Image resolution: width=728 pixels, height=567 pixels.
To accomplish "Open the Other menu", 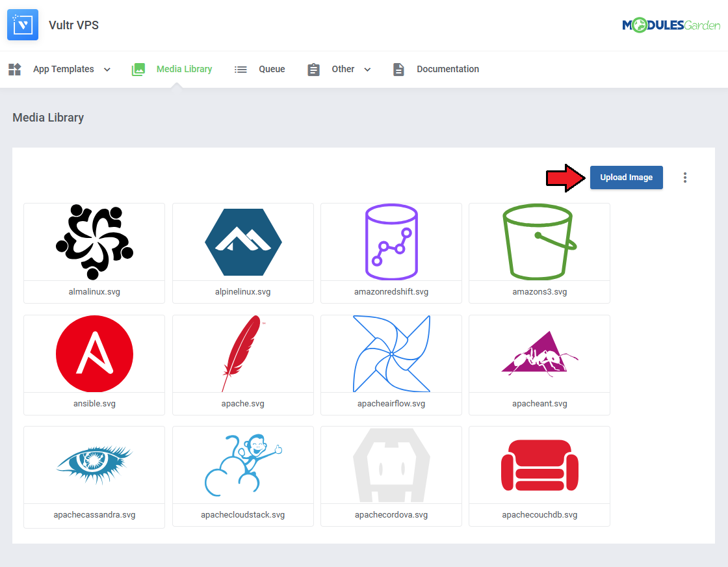I will [x=343, y=69].
